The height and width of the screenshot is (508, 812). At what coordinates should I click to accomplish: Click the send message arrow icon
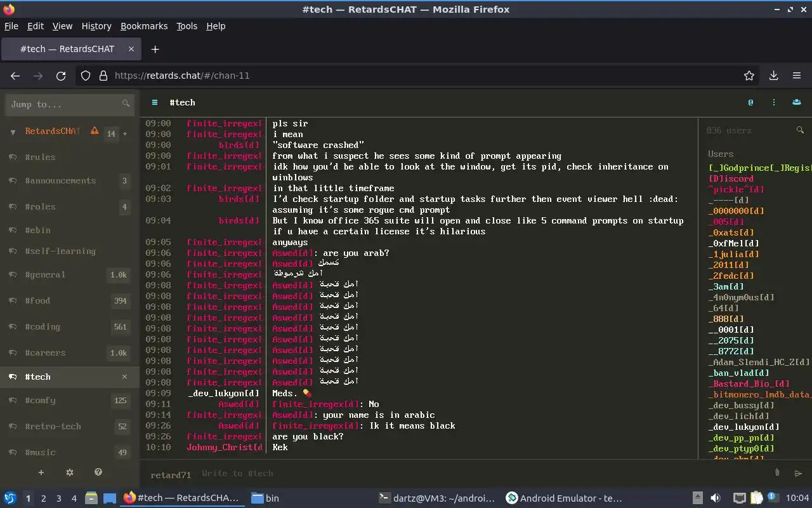(x=798, y=473)
